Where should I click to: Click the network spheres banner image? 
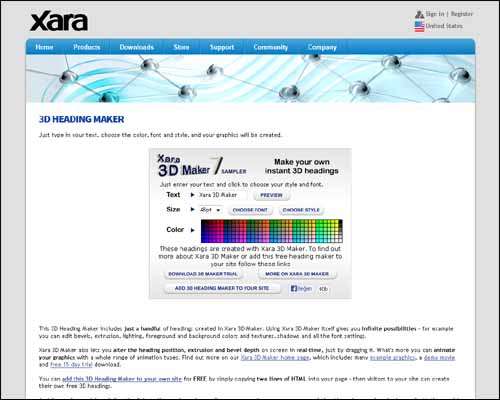click(x=250, y=79)
